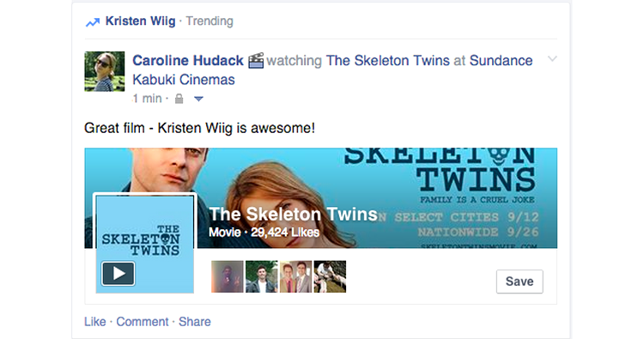Play the Skeleton Twins trailer
The image size is (644, 339).
tap(118, 273)
